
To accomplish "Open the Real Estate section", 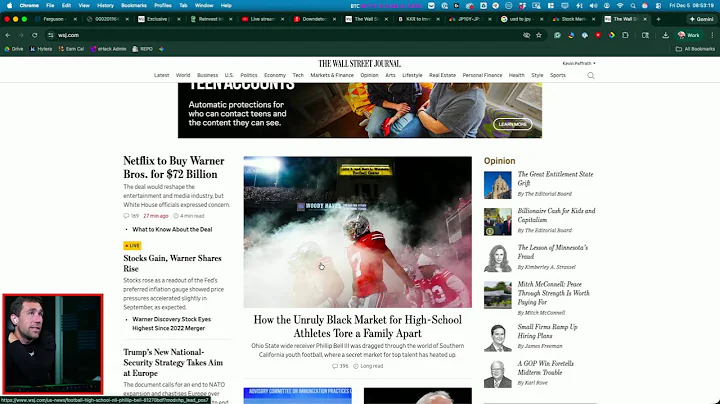I will click(442, 75).
